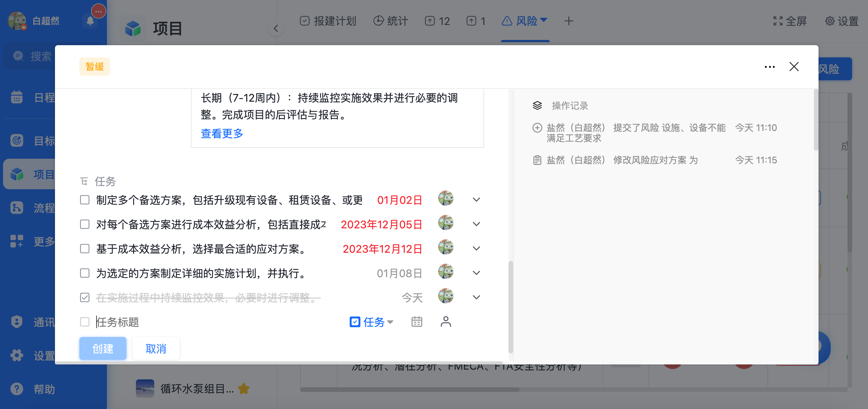The image size is (868, 409).
Task: Switch to the 统计 tab
Action: click(391, 21)
